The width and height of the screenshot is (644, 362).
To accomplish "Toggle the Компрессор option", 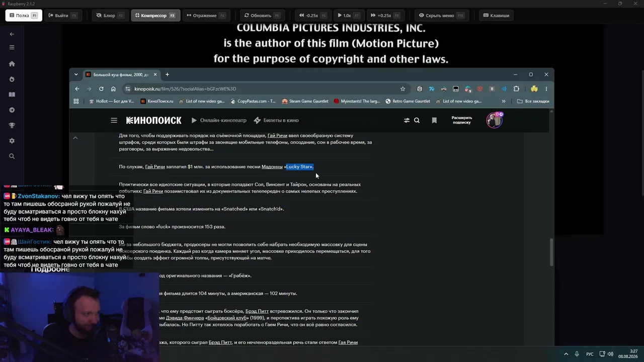I will point(155,16).
